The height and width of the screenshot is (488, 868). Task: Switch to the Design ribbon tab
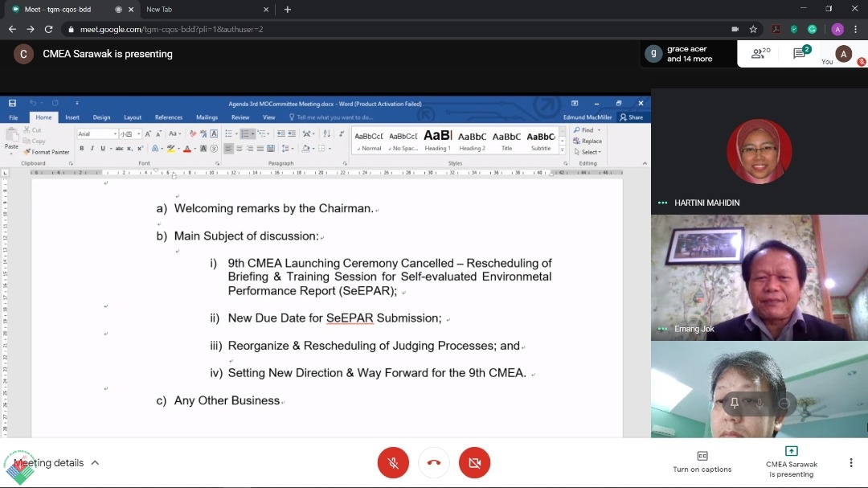[101, 117]
